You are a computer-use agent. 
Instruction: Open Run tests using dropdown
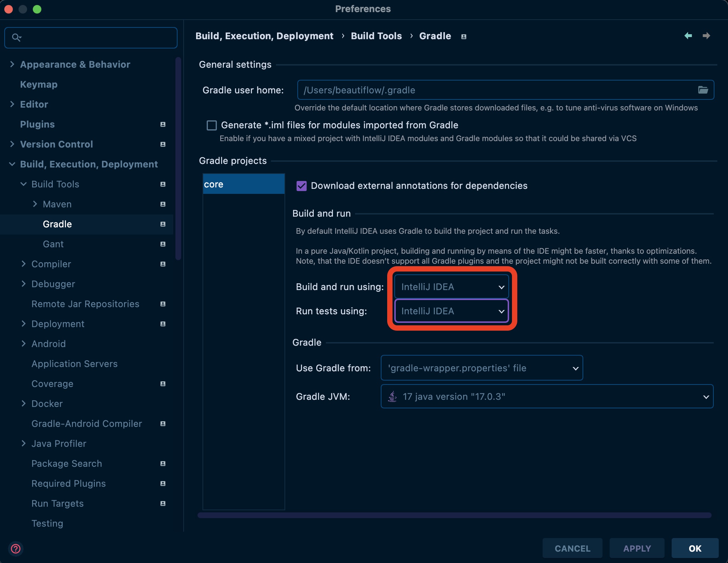(451, 311)
